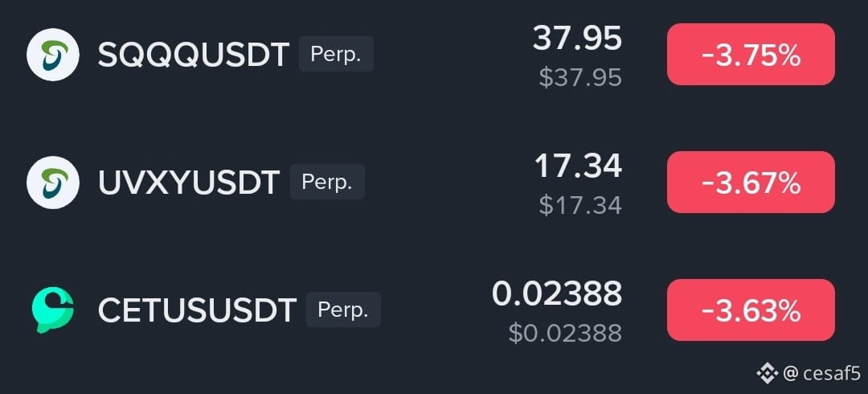Screen dimensions: 868x394
Task: Click the $0.02388 USD price text
Action: (x=565, y=333)
